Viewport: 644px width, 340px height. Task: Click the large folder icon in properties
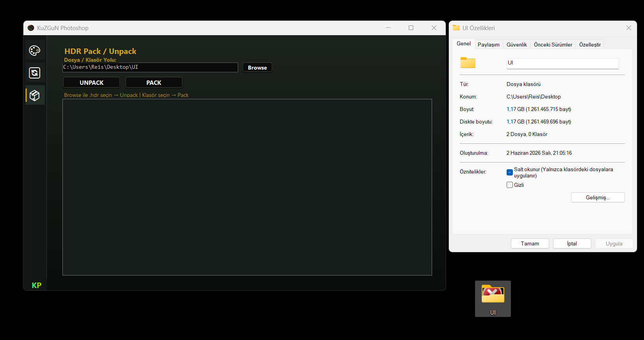point(468,63)
